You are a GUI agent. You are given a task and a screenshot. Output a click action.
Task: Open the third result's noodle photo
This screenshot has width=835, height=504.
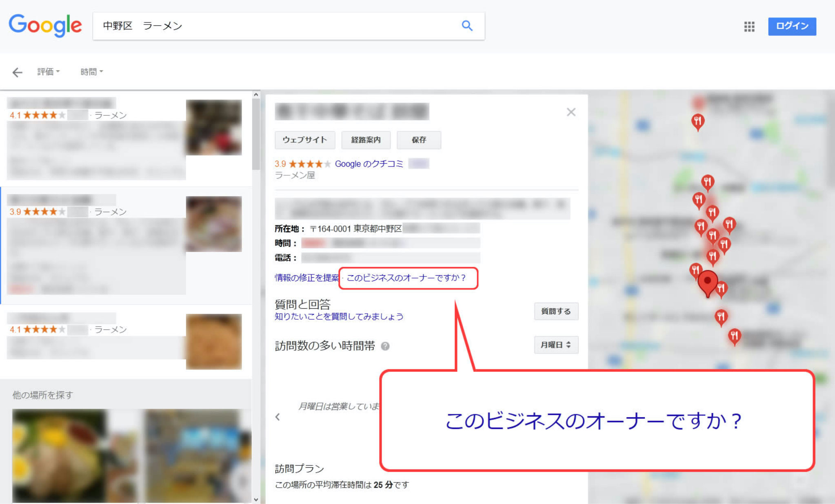[x=213, y=342]
